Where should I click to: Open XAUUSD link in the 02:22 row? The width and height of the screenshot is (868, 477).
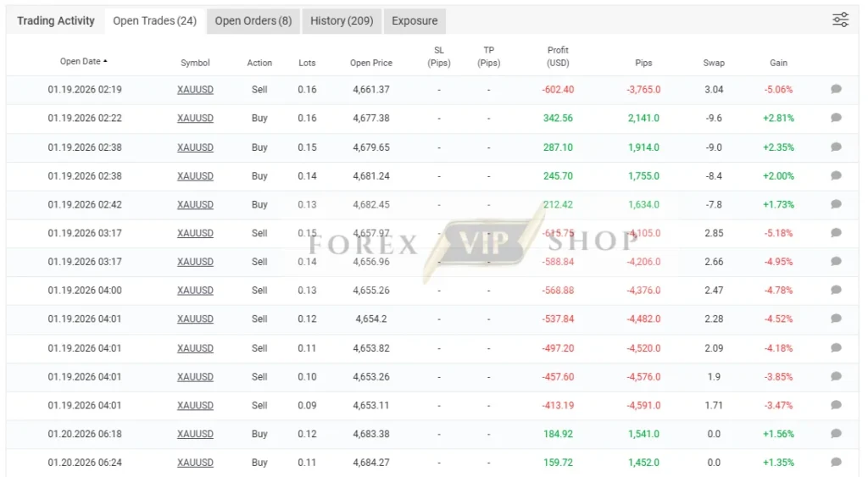pos(195,119)
